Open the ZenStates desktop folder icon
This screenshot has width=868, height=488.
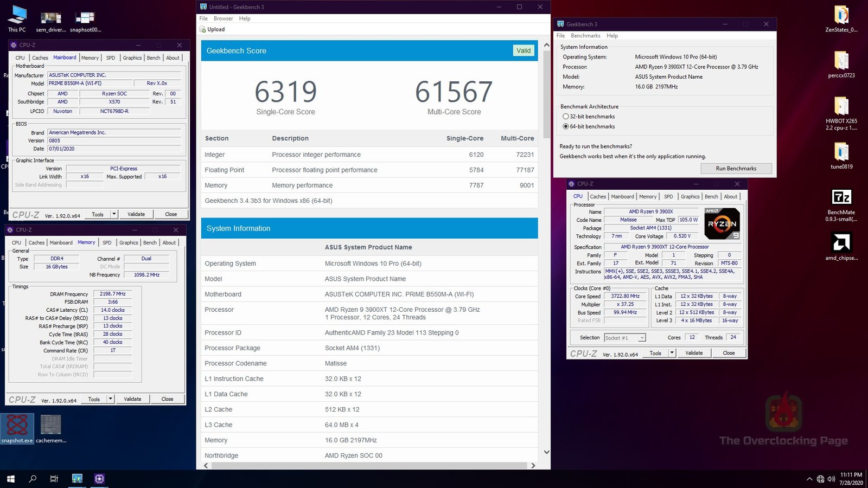pos(841,15)
